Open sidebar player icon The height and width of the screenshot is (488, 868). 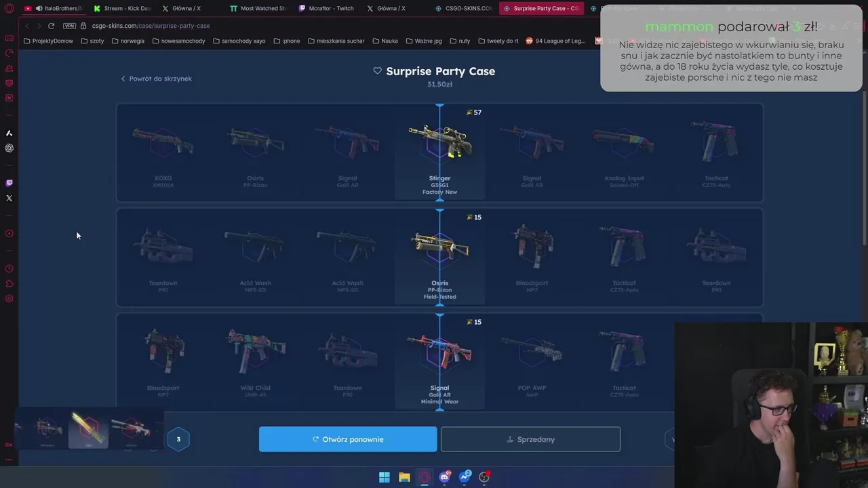point(9,234)
